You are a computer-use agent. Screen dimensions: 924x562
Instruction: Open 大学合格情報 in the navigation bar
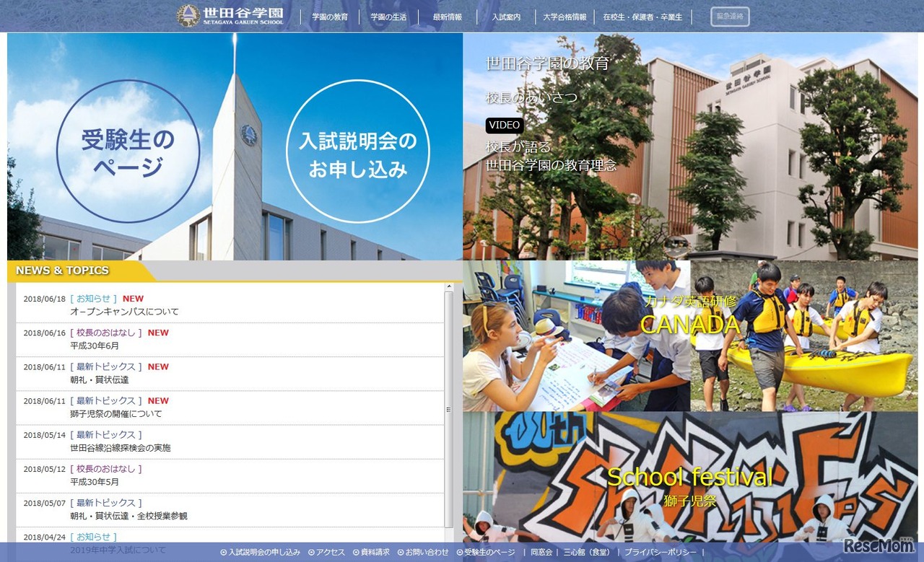(565, 17)
